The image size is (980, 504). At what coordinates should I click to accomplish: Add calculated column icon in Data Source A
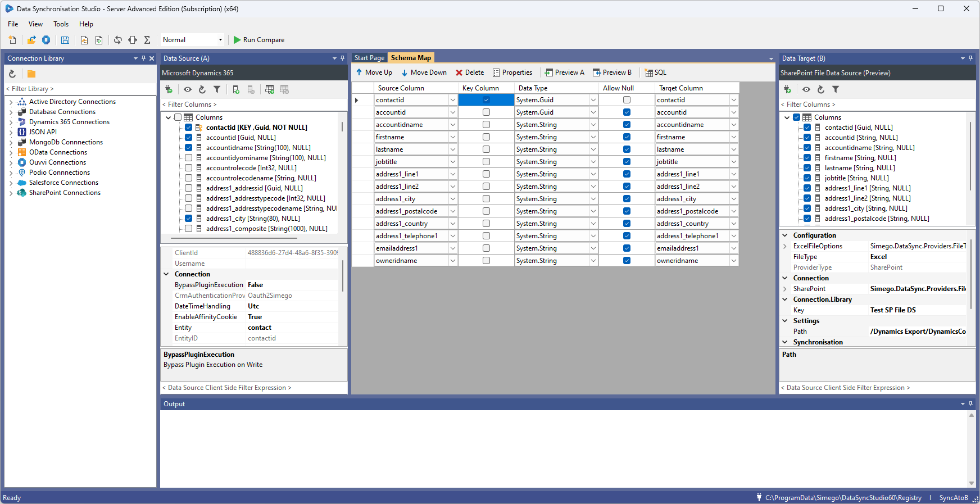coord(236,89)
